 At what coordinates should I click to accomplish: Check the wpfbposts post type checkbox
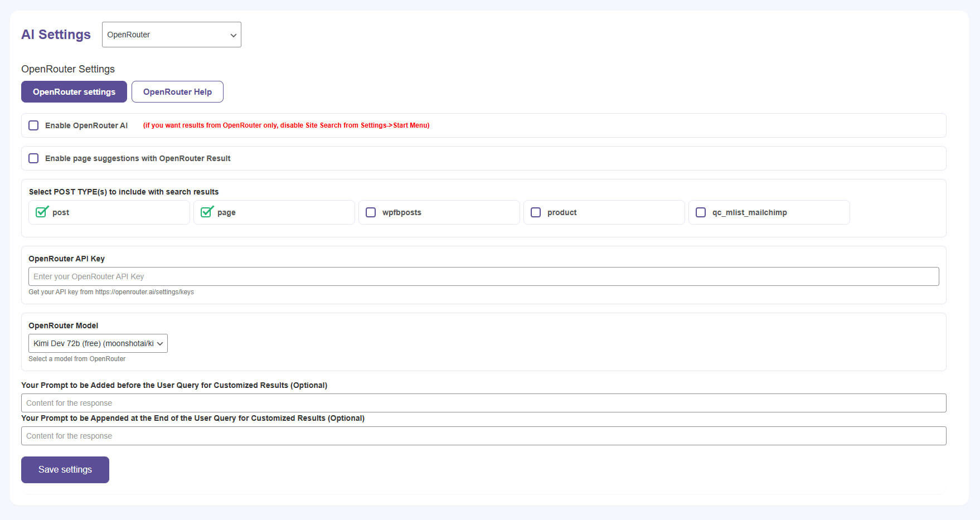[x=371, y=212]
